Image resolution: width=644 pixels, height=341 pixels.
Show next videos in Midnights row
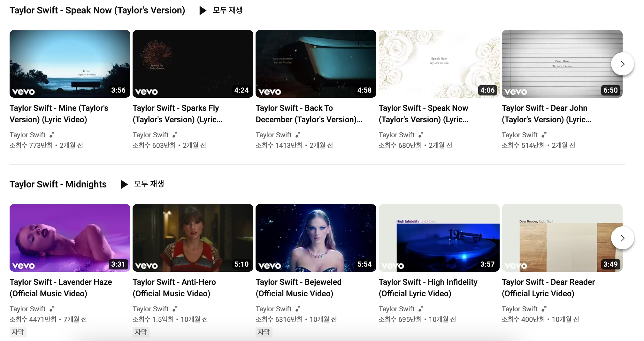coord(622,238)
